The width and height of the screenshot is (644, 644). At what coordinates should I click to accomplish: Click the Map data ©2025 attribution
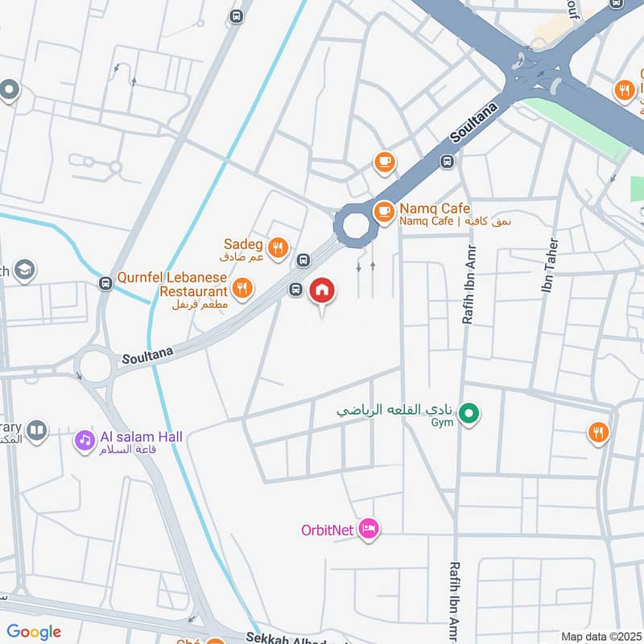[601, 637]
